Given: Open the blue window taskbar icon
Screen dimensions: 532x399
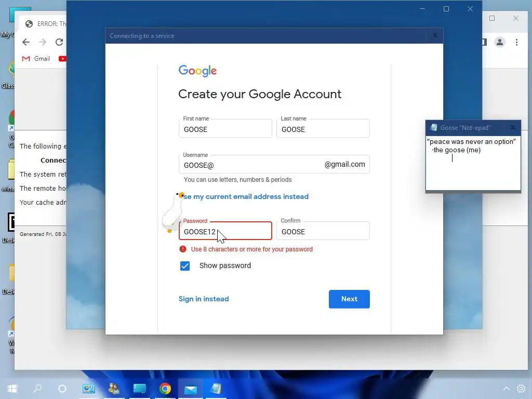Looking at the screenshot, I should (x=139, y=388).
